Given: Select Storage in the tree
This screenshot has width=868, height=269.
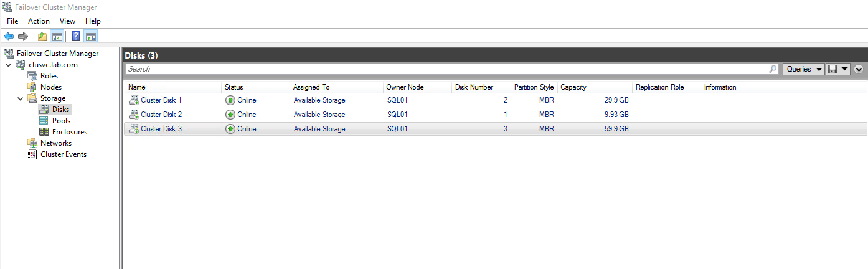Looking at the screenshot, I should coord(53,98).
